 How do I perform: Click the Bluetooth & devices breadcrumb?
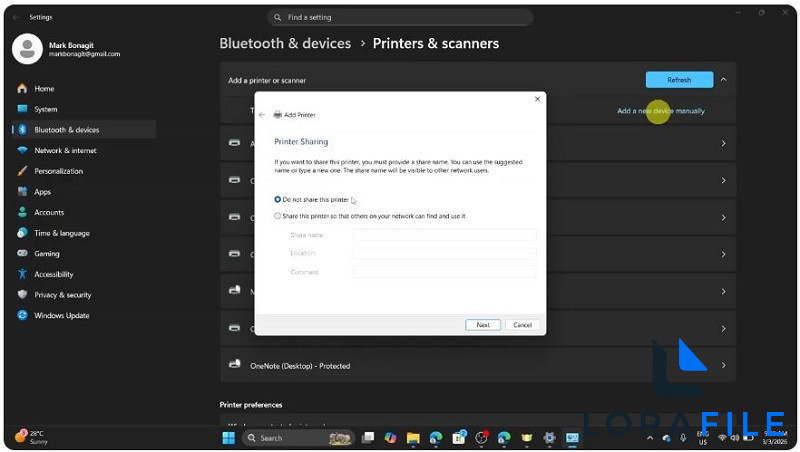(285, 43)
